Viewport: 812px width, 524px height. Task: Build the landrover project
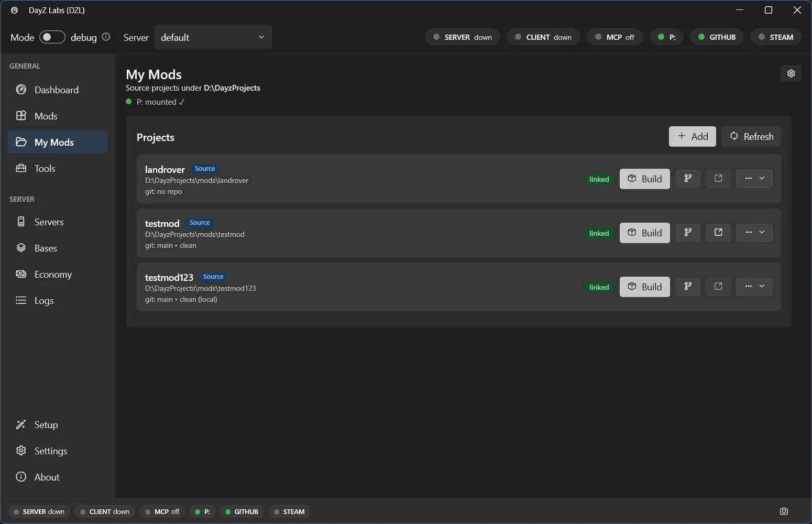[644, 179]
